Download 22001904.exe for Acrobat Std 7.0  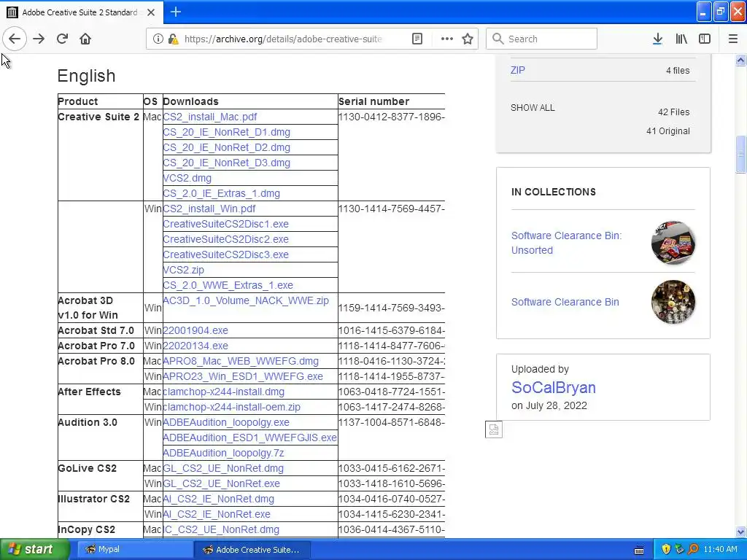196,330
